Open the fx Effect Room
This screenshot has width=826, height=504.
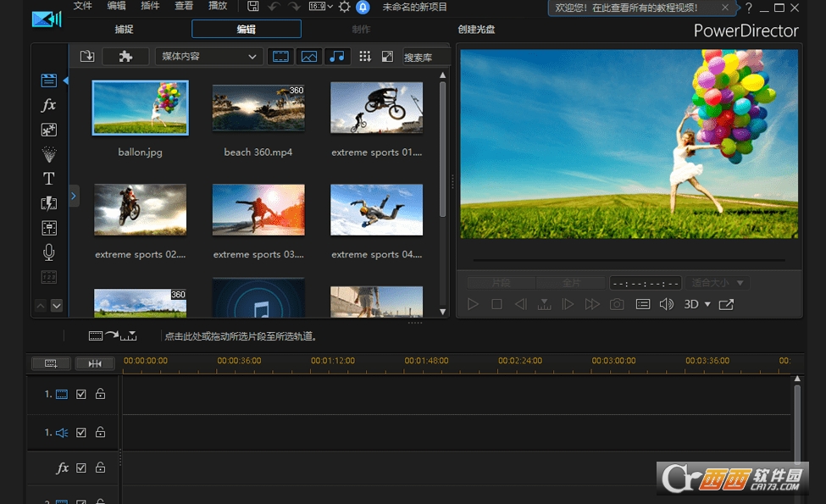coord(48,105)
